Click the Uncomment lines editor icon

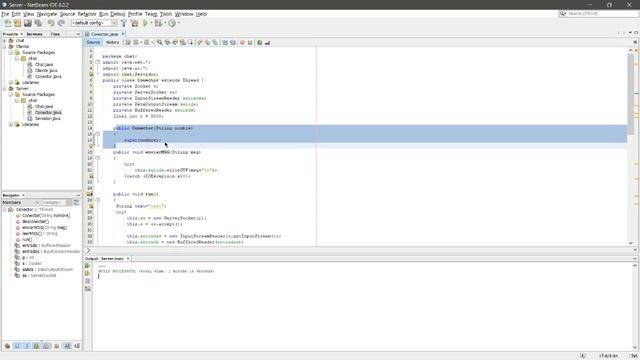[x=267, y=42]
